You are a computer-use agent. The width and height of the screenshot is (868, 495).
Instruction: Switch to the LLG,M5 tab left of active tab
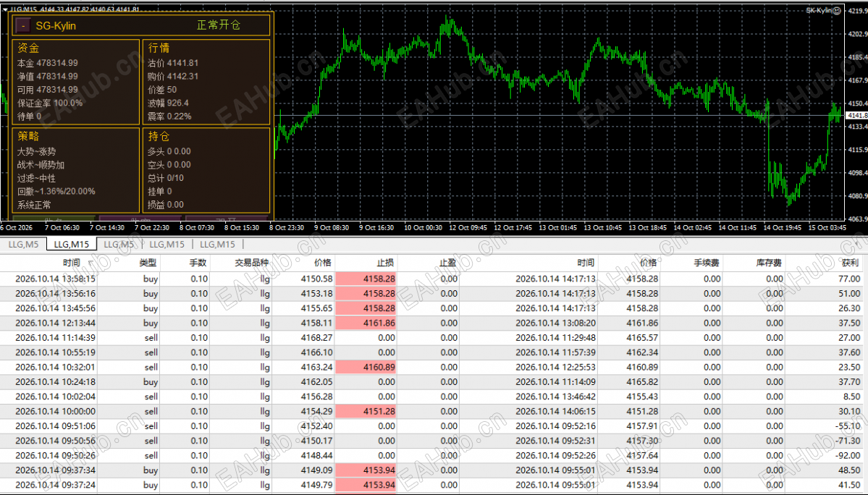point(23,244)
